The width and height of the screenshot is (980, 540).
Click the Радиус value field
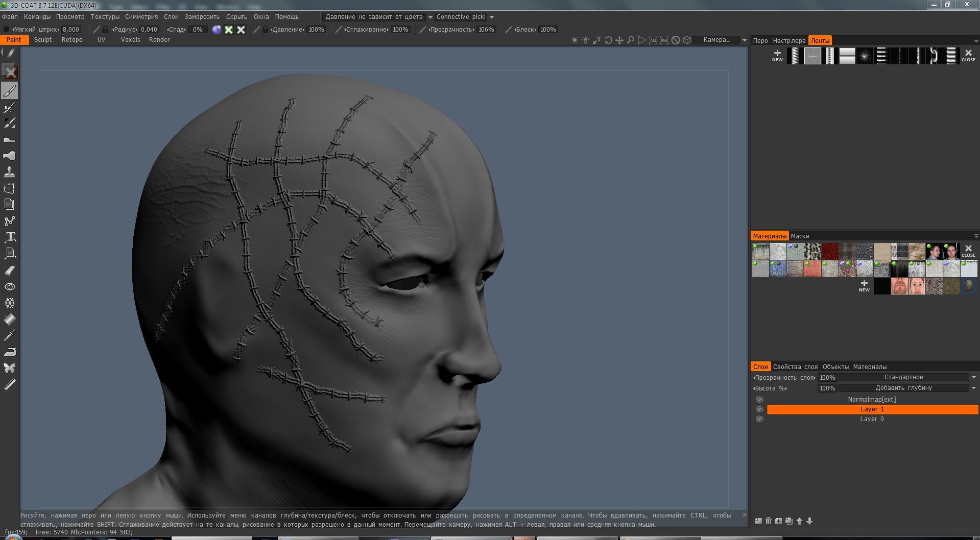[x=149, y=30]
